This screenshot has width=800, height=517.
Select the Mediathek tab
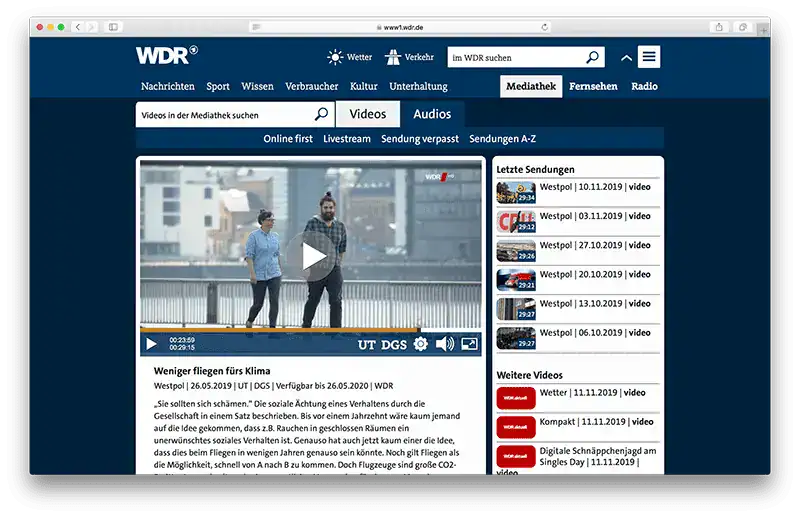(531, 86)
